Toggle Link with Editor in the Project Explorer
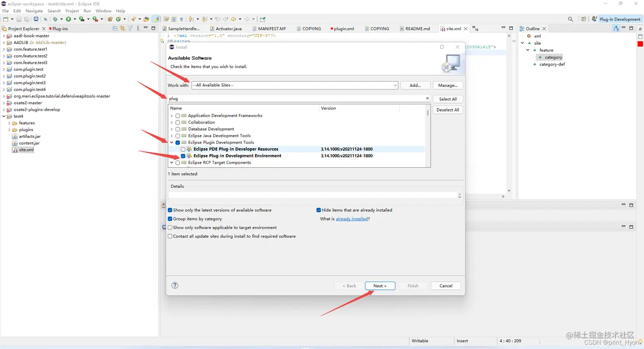644x349 pixels. coord(123,29)
